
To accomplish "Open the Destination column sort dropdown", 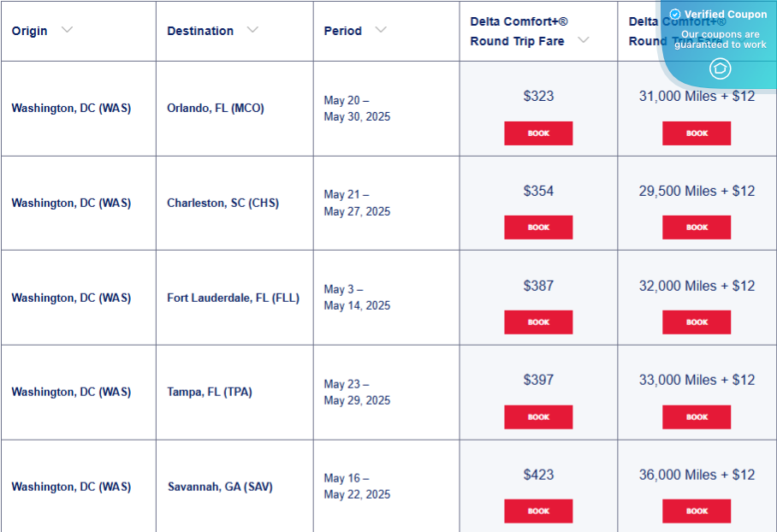I will click(x=253, y=30).
